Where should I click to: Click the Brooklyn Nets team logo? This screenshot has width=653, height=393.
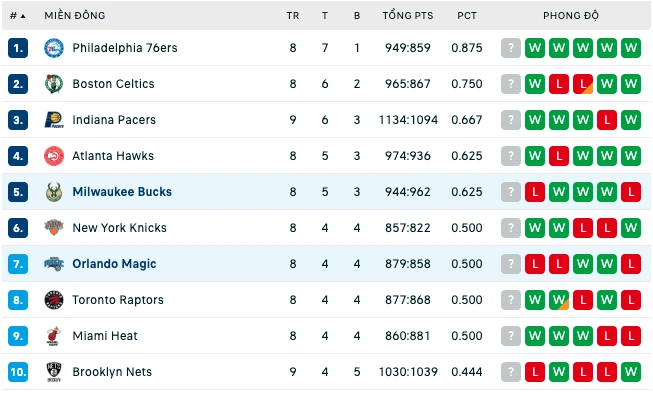tap(54, 372)
